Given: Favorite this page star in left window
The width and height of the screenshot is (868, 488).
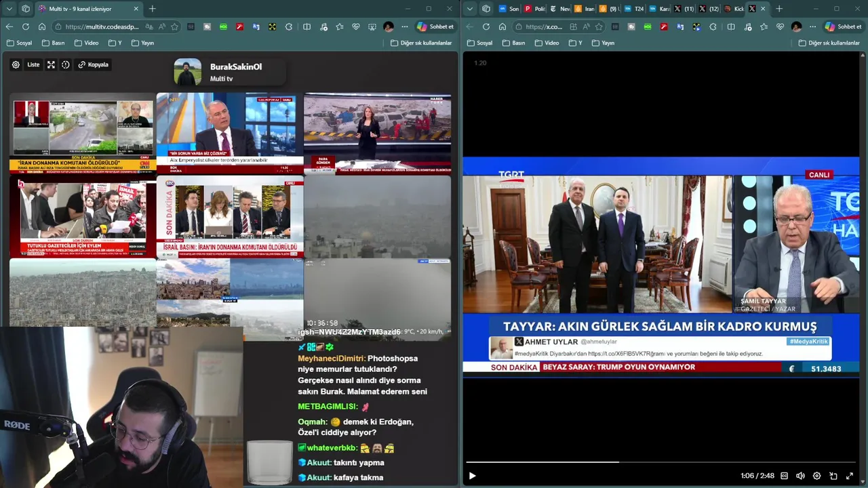Looking at the screenshot, I should coord(175,26).
